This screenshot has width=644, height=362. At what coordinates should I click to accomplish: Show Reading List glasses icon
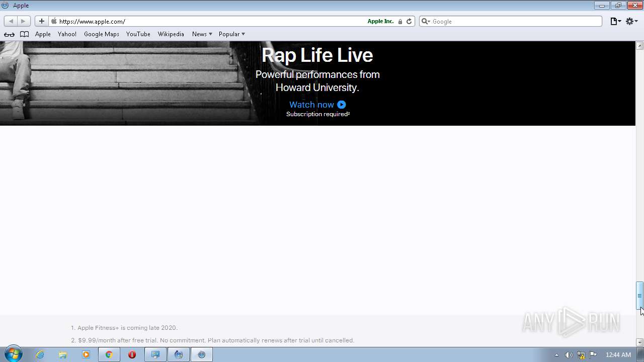click(9, 34)
